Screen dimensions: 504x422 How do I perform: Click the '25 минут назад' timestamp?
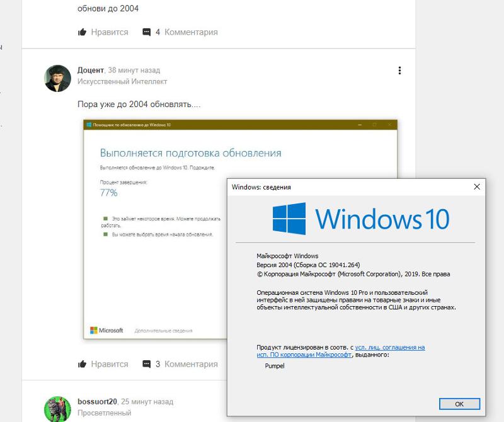click(147, 401)
